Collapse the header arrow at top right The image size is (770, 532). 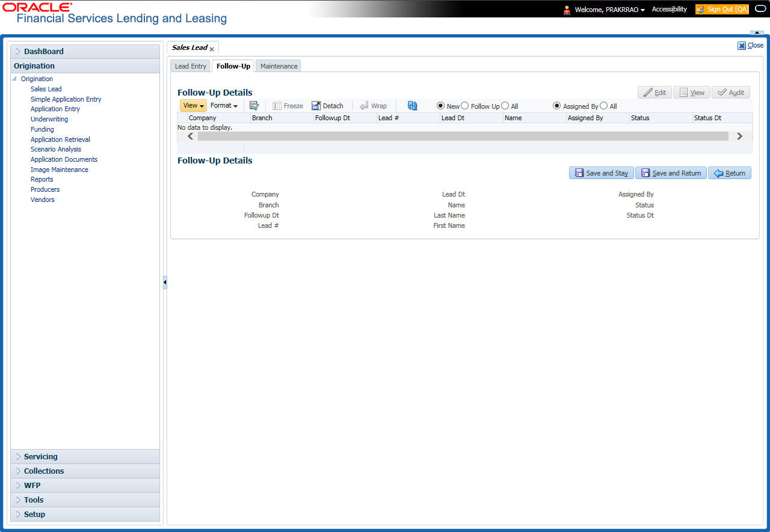(756, 32)
